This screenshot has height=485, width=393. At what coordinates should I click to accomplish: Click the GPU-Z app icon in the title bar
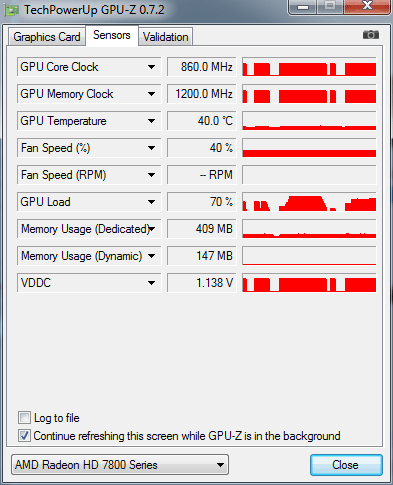coord(12,10)
